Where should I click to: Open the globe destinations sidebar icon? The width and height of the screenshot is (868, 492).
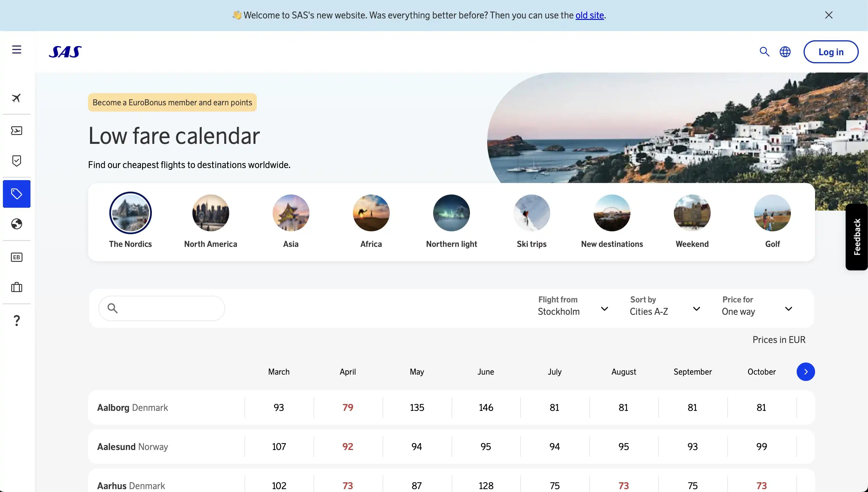[17, 224]
